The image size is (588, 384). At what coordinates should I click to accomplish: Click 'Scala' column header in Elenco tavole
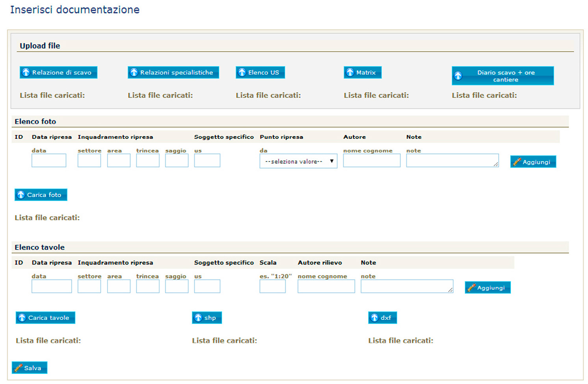268,263
